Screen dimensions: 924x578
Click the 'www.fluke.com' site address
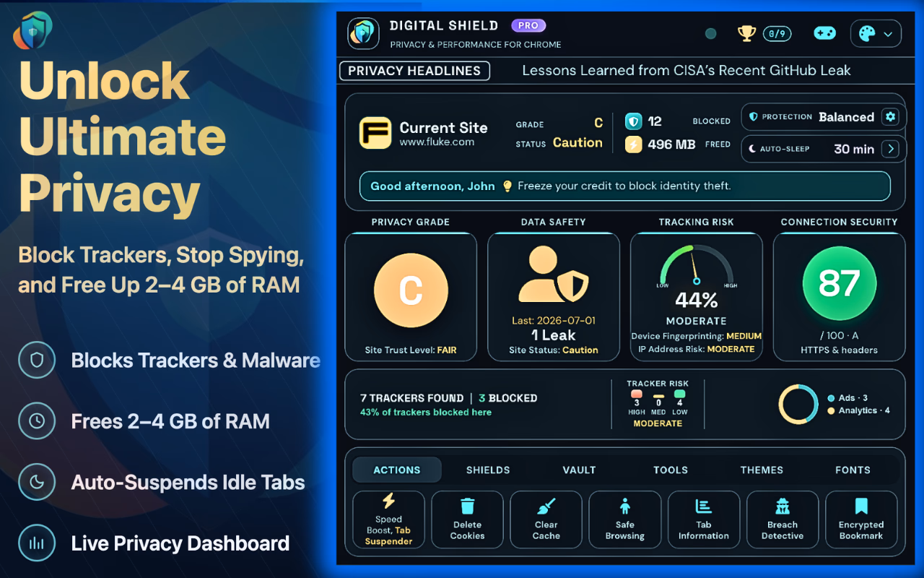437,142
